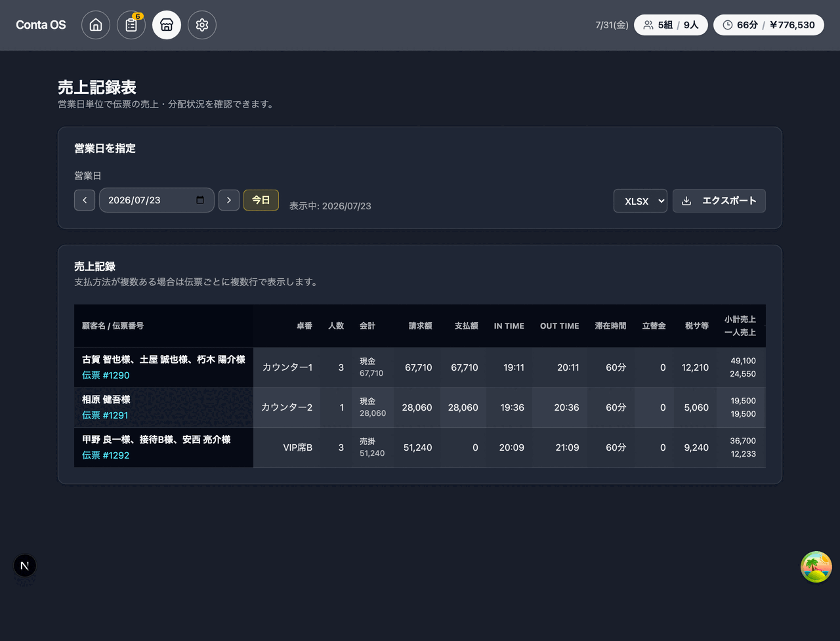Click billed amount 51,240 in 請求額 column
The width and height of the screenshot is (840, 641).
(418, 447)
